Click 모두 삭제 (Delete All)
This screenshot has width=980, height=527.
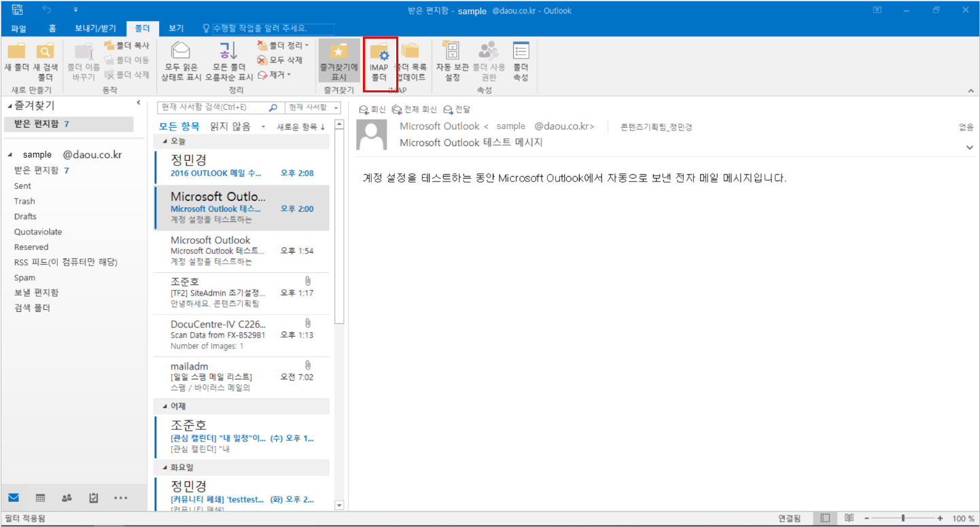[280, 60]
